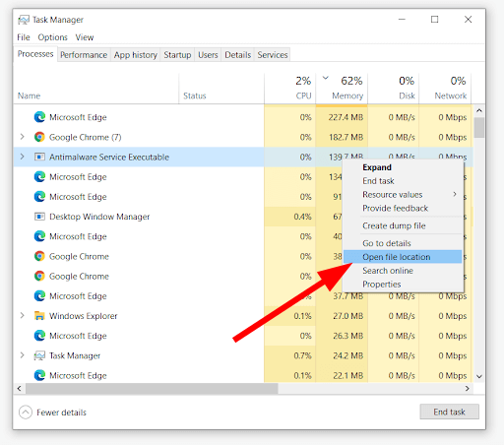Screen dimensions: 504x445
Task: Open Resource values submenu arrow
Action: (x=455, y=194)
